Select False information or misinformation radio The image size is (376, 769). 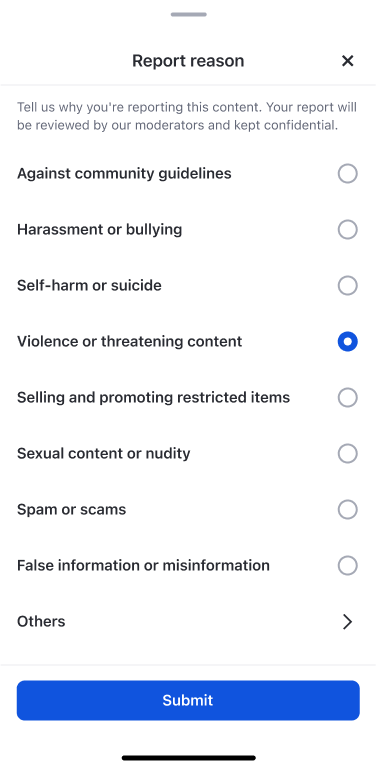click(x=348, y=565)
